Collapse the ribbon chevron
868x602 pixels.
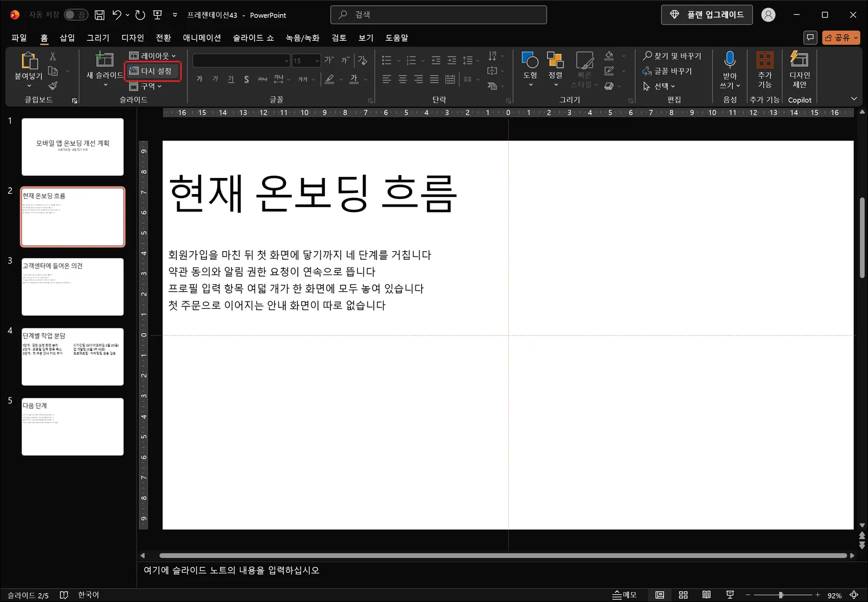coord(854,99)
